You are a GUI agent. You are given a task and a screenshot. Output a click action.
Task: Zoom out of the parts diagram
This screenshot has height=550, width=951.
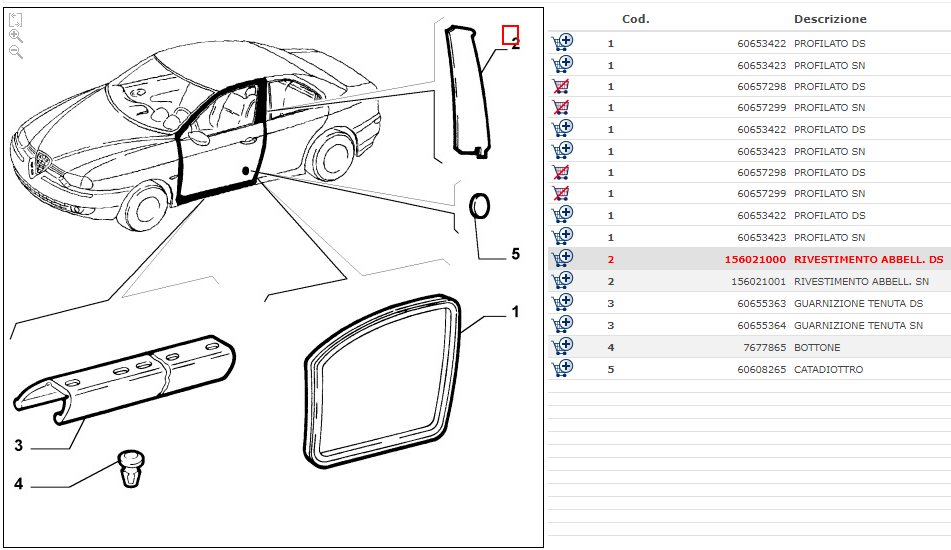(x=16, y=51)
